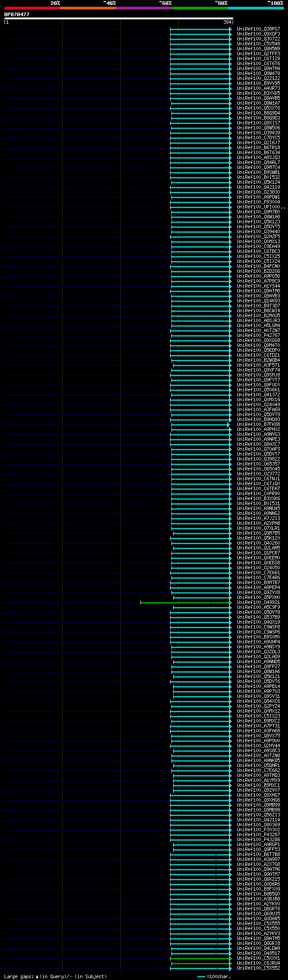
Task: Select label UniRef100_C6JRU4
Action: [x=258, y=963]
